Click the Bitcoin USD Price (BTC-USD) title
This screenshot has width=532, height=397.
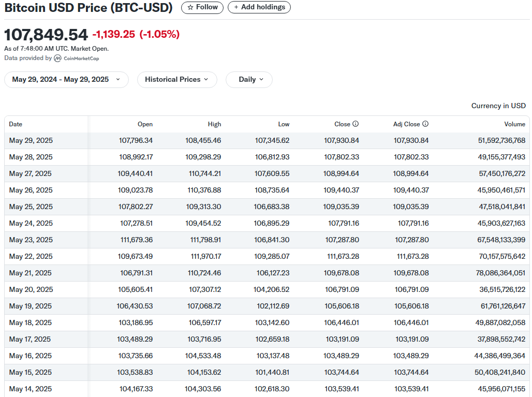88,8
